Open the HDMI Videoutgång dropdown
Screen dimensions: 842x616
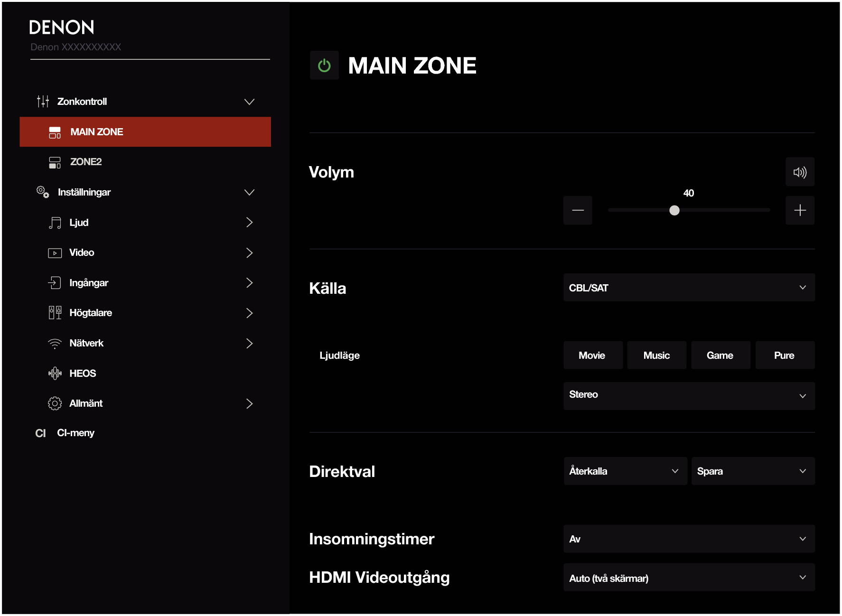[x=689, y=578]
